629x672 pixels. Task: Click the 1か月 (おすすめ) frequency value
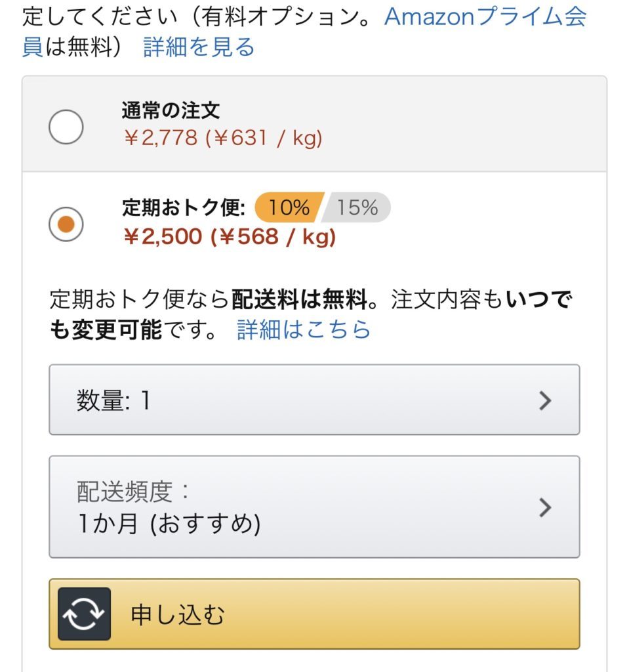[169, 523]
